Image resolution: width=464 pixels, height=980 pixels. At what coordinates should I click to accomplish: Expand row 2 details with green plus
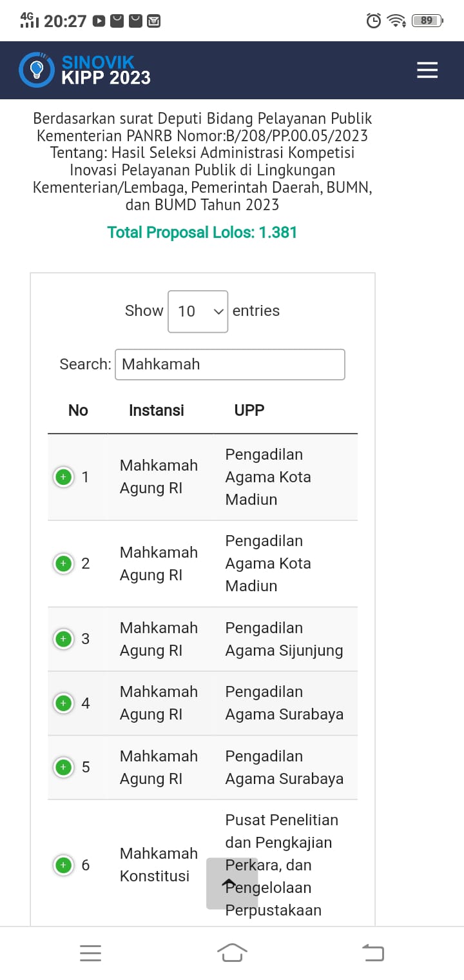[63, 563]
